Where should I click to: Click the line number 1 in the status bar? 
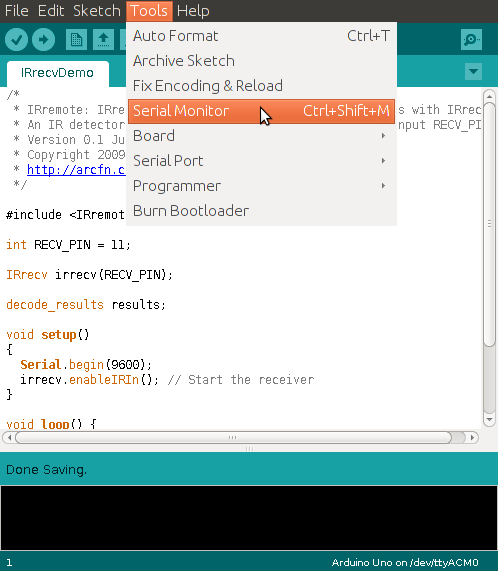[9, 563]
